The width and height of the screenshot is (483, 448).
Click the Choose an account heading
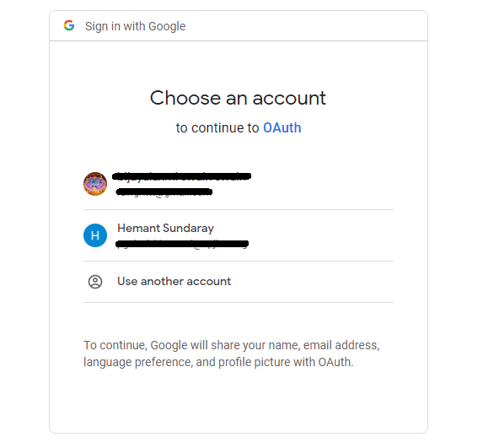tap(238, 98)
